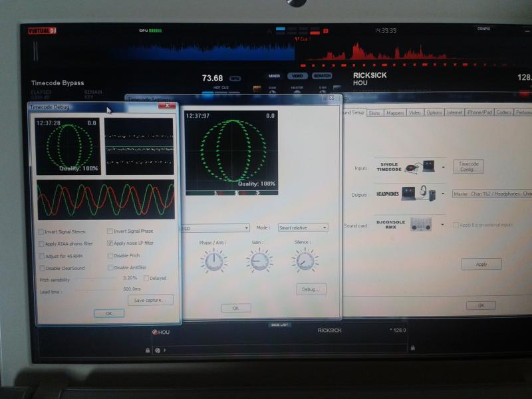
Task: Click the DJConsole RMX sound card picture
Action: [421, 225]
